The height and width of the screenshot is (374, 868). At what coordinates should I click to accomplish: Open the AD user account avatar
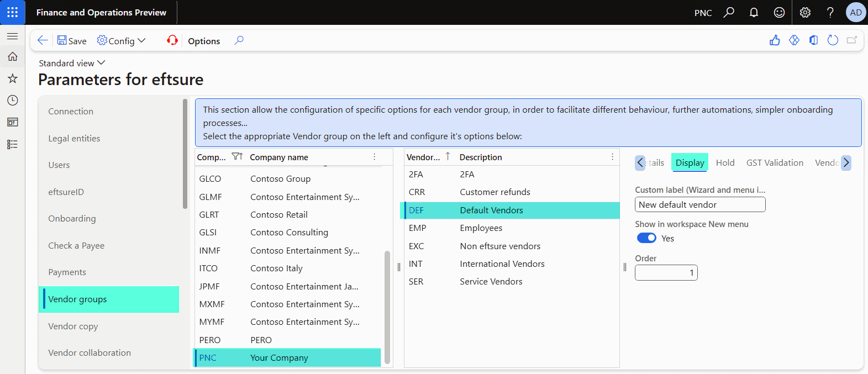tap(856, 12)
